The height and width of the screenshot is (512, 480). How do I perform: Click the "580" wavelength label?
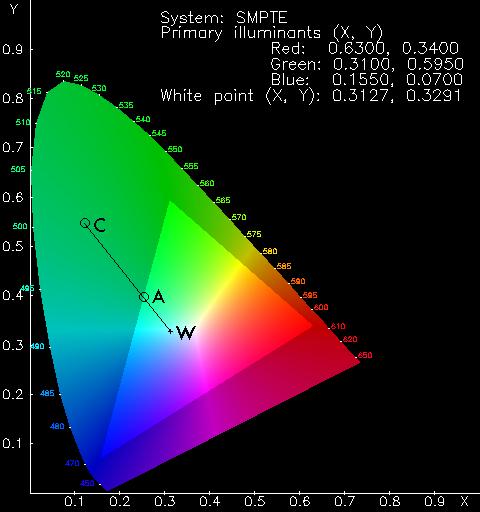click(x=270, y=251)
